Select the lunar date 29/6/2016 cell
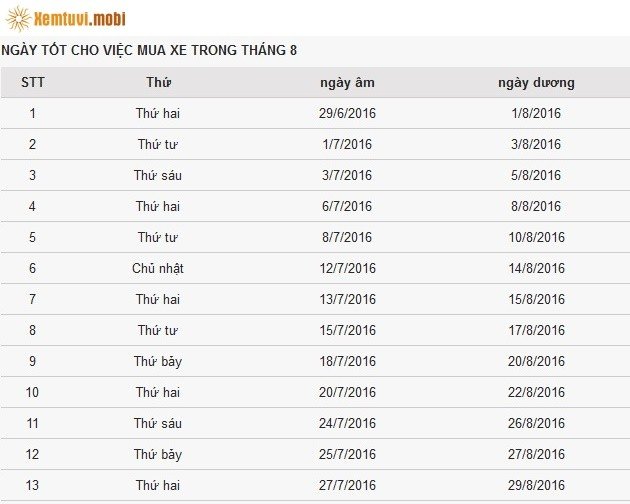630x504 pixels. coord(347,113)
